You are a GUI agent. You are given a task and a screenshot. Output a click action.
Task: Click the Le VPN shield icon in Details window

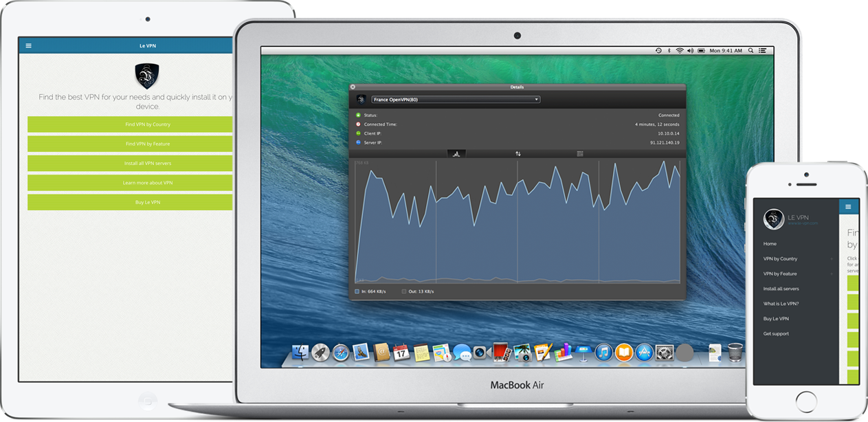pyautogui.click(x=361, y=100)
